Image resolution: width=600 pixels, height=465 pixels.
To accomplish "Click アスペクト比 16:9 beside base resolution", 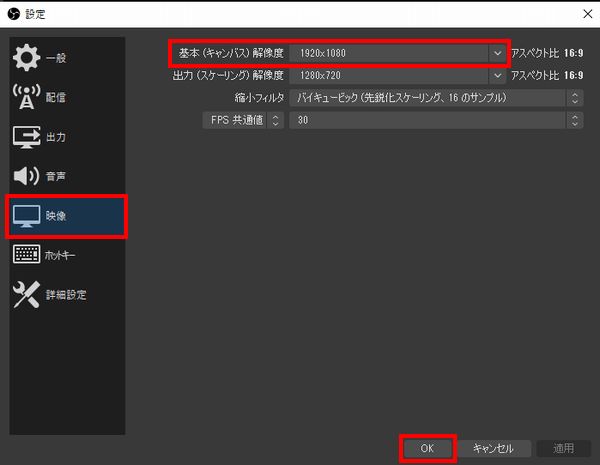I will click(x=547, y=53).
